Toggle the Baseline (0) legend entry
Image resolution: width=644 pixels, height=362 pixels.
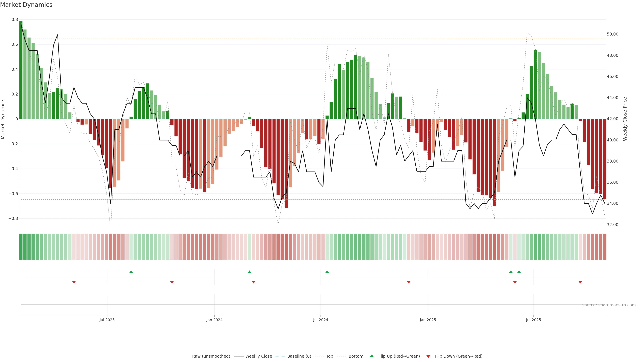click(x=299, y=356)
